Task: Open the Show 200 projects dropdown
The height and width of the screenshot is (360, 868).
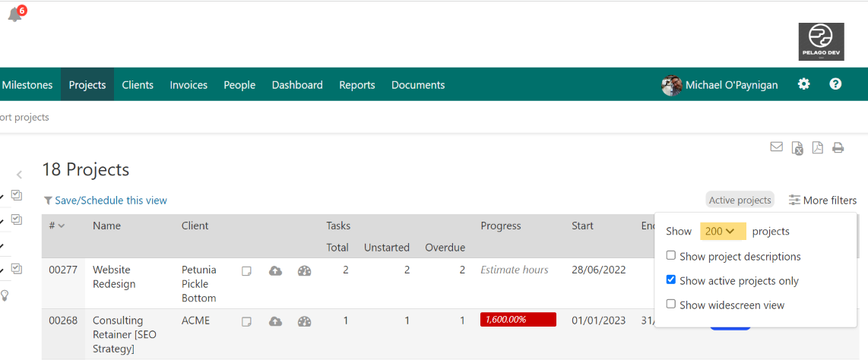Action: click(x=722, y=231)
